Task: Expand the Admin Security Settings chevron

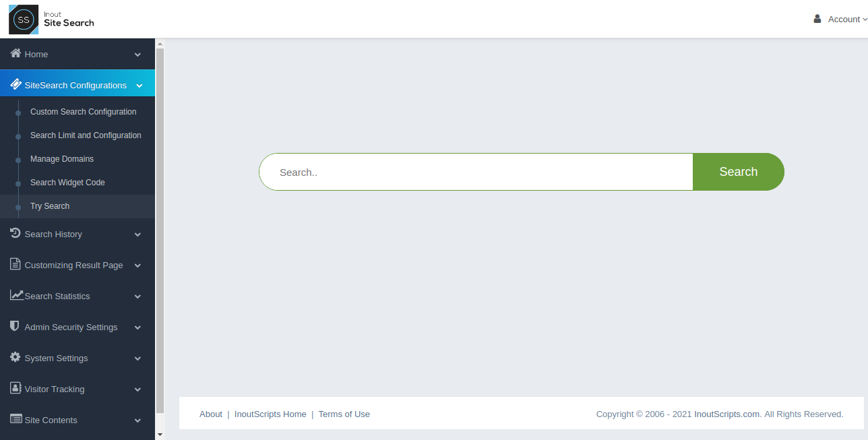Action: tap(137, 327)
